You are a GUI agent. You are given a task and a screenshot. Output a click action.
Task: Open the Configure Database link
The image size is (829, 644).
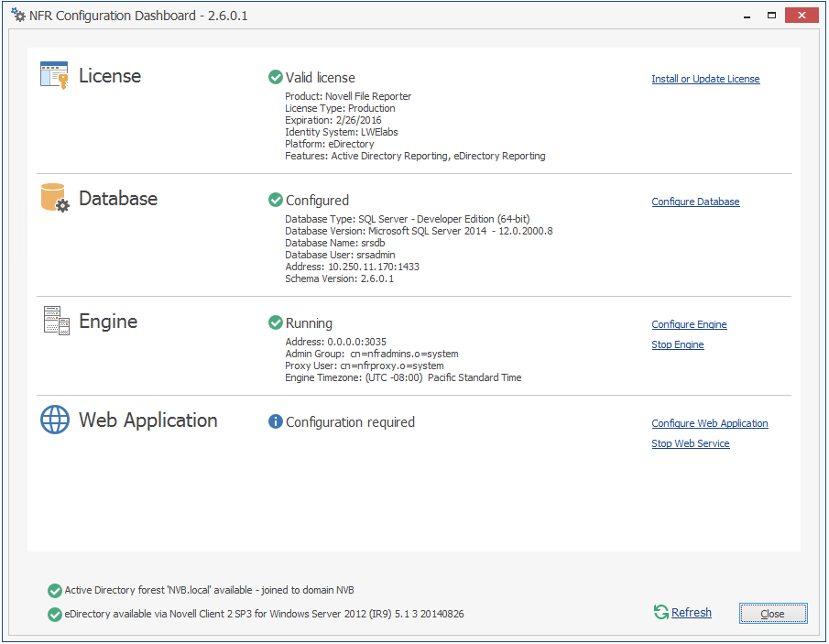pyautogui.click(x=695, y=202)
